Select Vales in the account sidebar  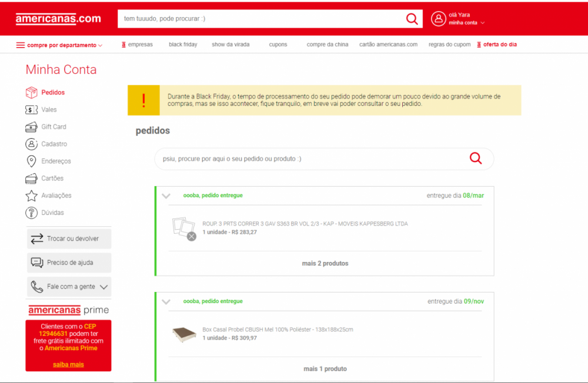click(x=49, y=110)
